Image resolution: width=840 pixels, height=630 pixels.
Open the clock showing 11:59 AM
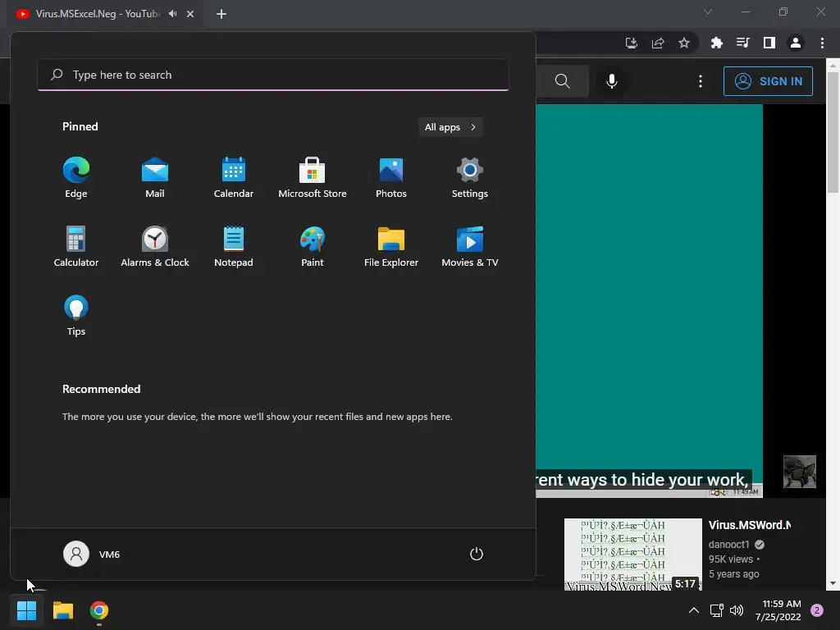click(778, 610)
